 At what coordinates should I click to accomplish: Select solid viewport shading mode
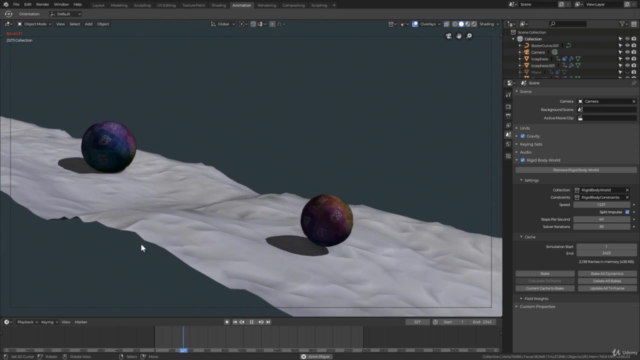461,24
